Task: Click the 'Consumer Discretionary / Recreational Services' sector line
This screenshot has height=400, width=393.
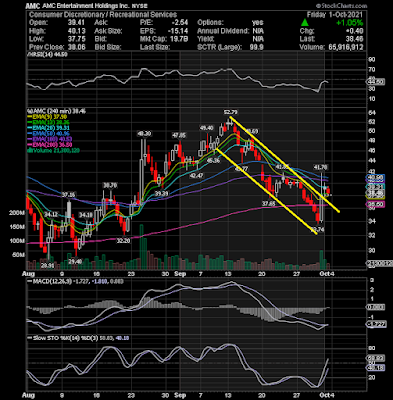Action: [103, 14]
